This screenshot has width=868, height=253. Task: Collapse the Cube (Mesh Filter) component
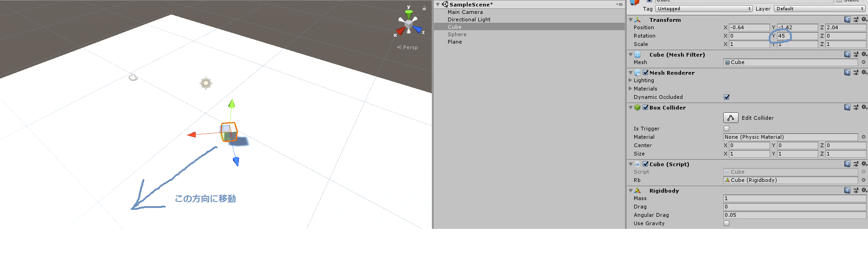(x=630, y=55)
